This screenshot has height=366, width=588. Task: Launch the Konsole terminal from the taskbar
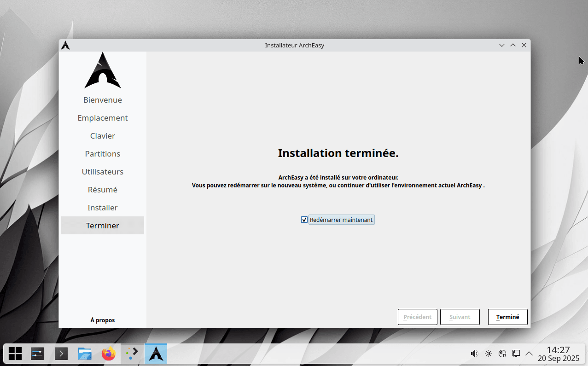[x=61, y=354]
